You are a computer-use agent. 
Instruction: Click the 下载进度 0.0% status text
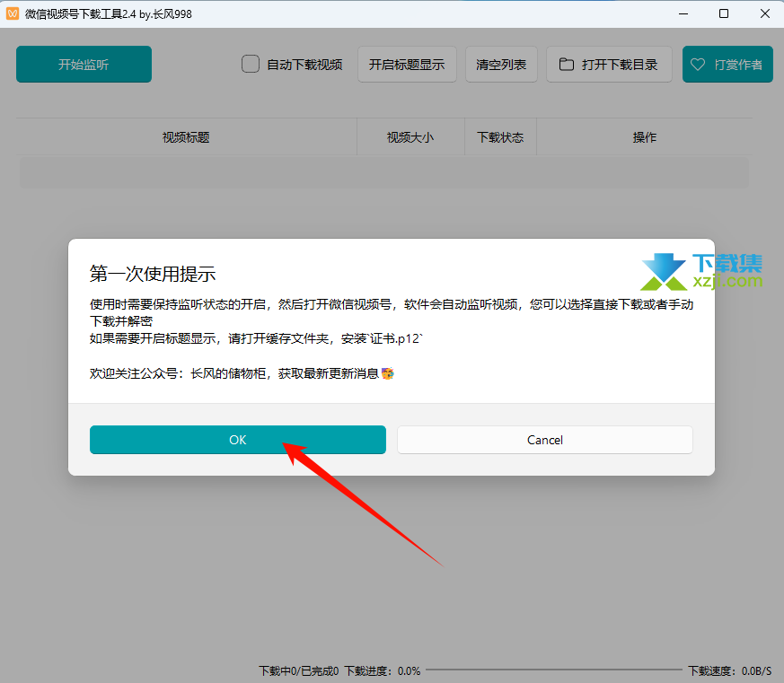(x=383, y=670)
